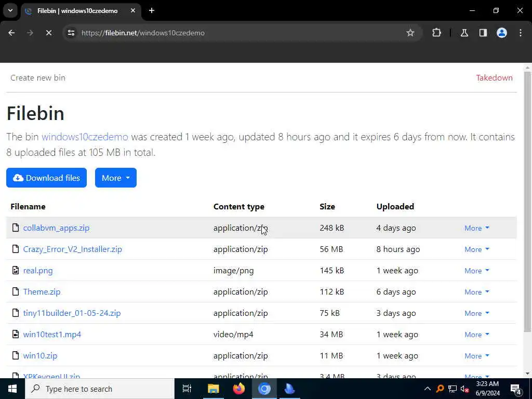Select the Chrome taskbar icon
The height and width of the screenshot is (399, 532).
(x=264, y=389)
